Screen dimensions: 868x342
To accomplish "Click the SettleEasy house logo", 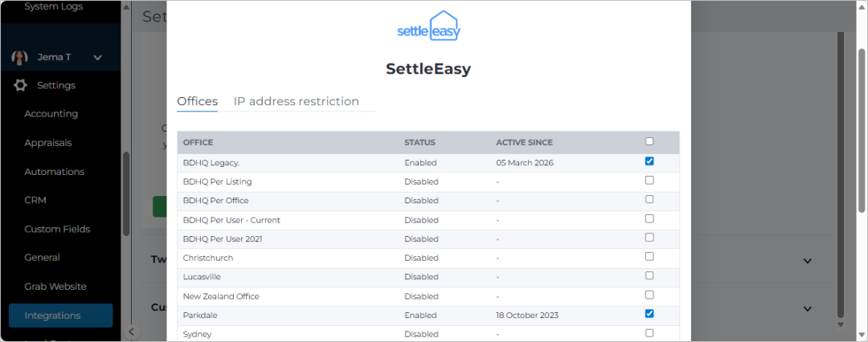I will pos(429,26).
